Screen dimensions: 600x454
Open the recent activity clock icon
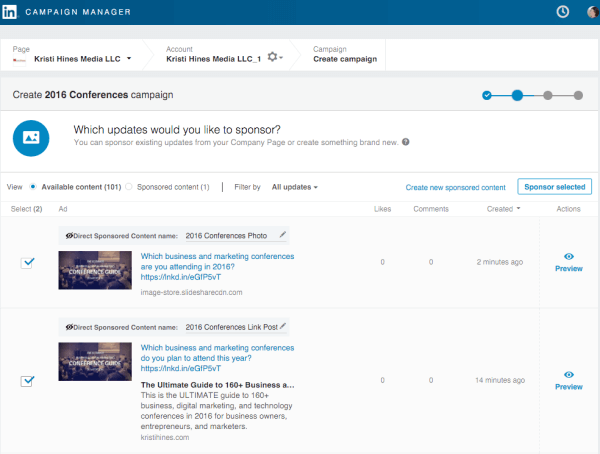click(x=562, y=12)
